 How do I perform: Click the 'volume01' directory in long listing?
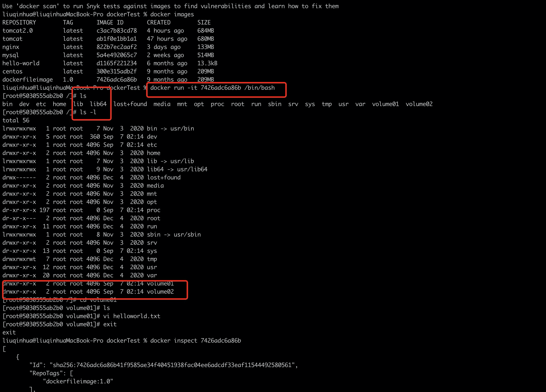(160, 284)
